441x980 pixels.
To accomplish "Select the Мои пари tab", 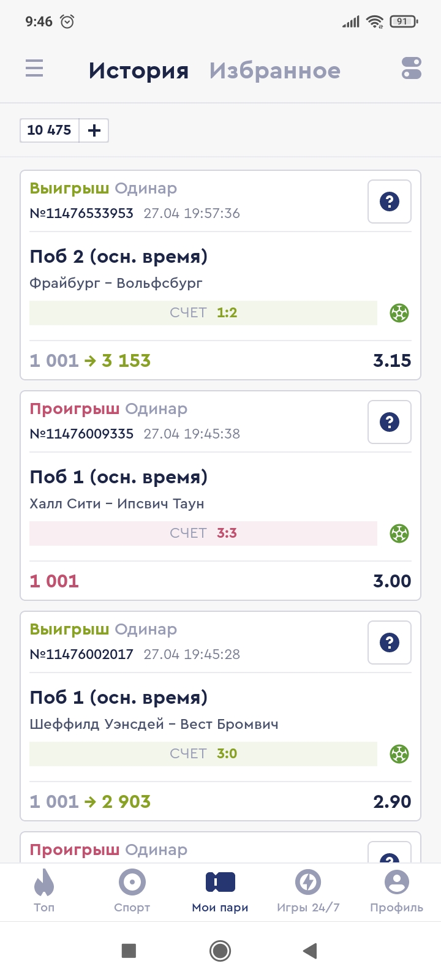I will pyautogui.click(x=220, y=891).
